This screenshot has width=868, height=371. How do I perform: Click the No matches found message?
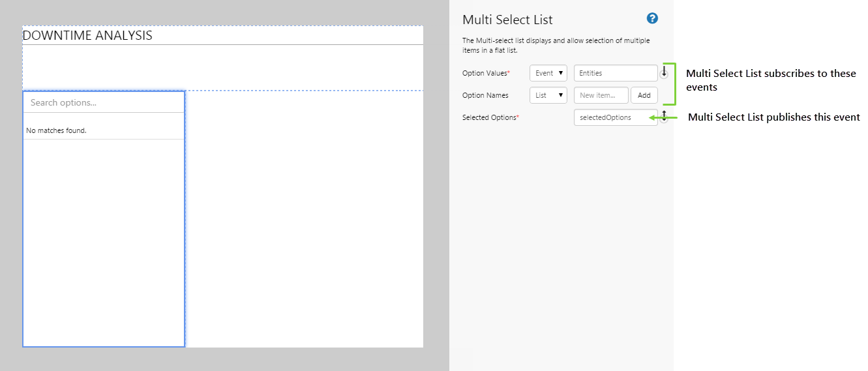tap(57, 130)
